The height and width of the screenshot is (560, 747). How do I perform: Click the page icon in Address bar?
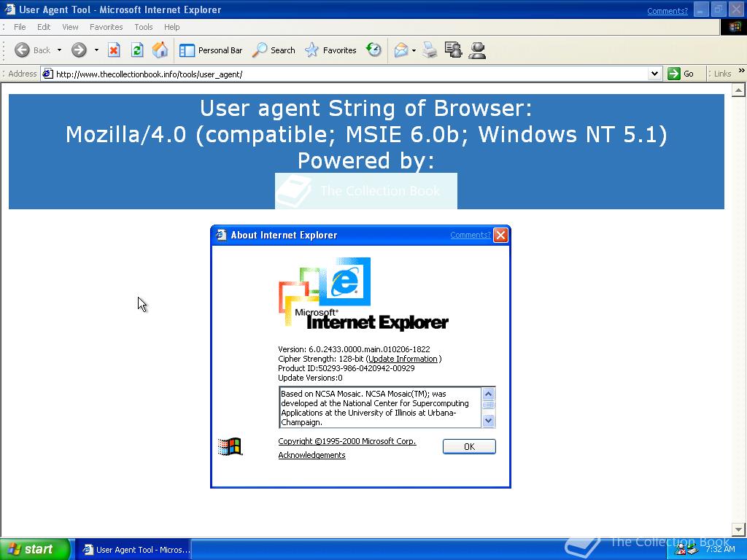tap(47, 74)
